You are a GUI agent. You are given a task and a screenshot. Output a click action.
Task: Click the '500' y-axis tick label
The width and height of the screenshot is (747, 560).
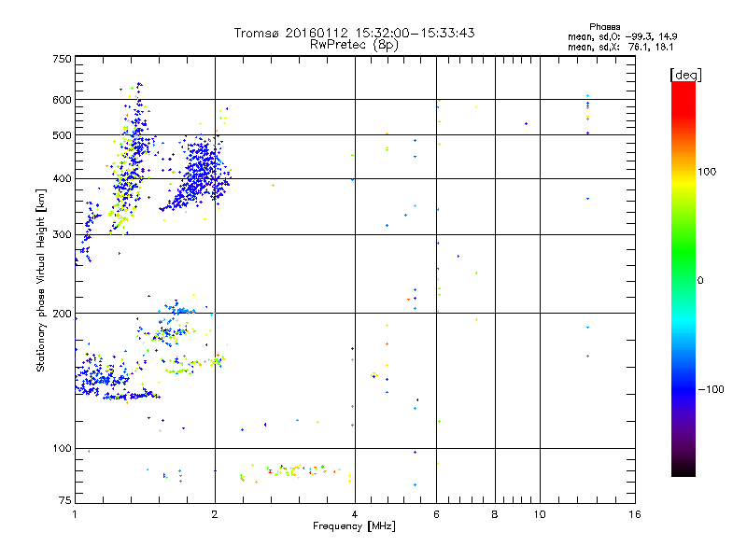click(x=62, y=135)
